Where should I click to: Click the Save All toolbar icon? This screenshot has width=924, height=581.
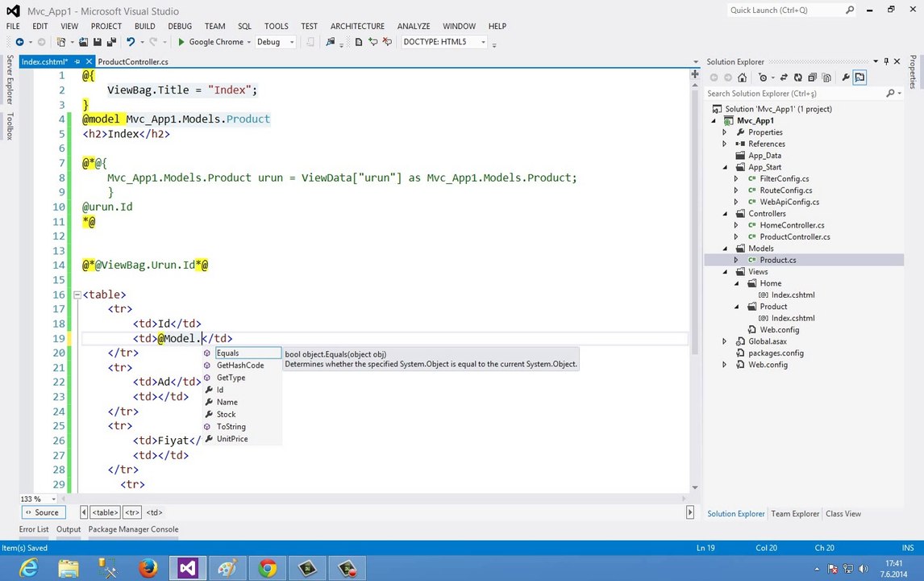click(110, 42)
